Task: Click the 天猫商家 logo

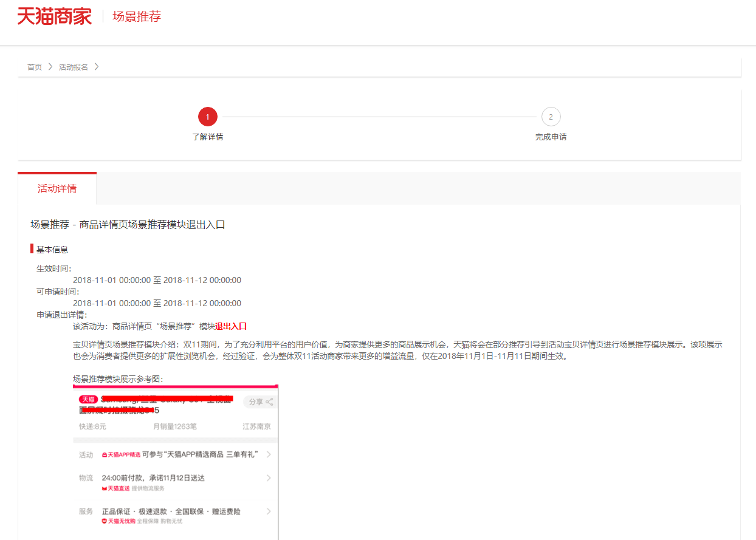Action: [55, 16]
